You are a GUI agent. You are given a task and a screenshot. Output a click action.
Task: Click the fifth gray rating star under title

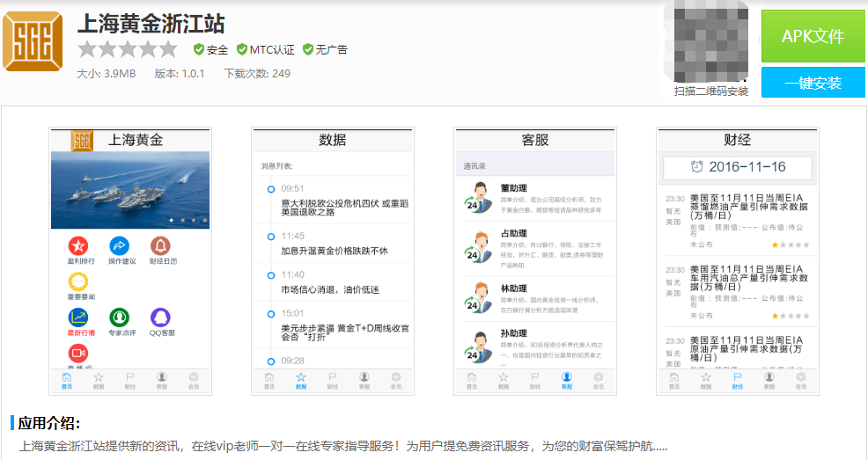click(x=168, y=50)
